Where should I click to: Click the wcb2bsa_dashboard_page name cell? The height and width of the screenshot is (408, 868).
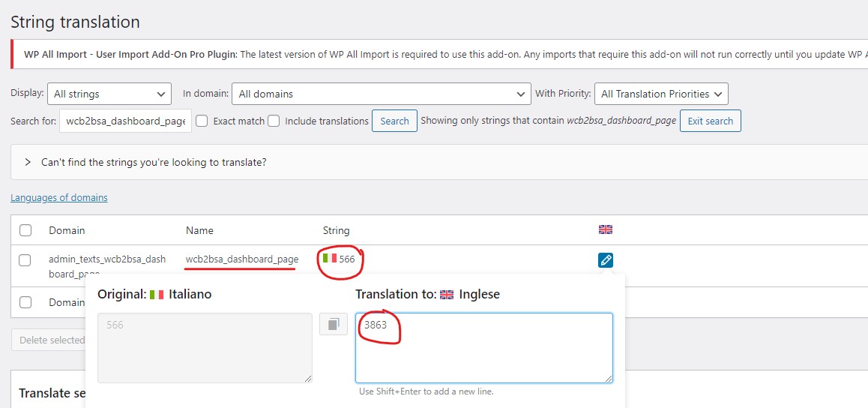[242, 259]
